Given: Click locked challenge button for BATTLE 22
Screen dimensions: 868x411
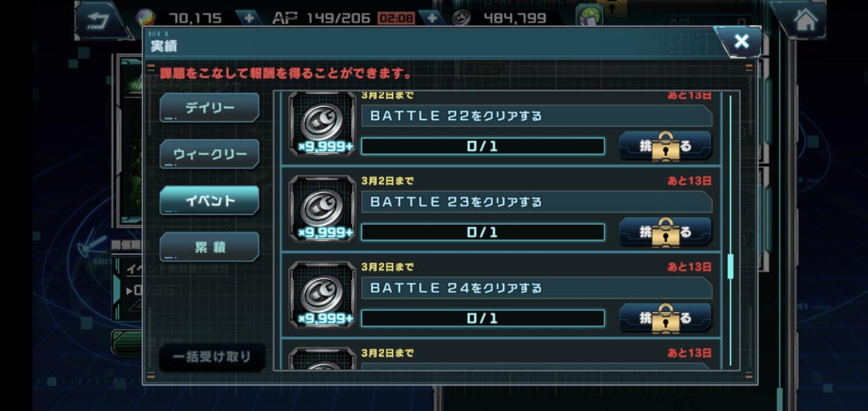Looking at the screenshot, I should (665, 146).
